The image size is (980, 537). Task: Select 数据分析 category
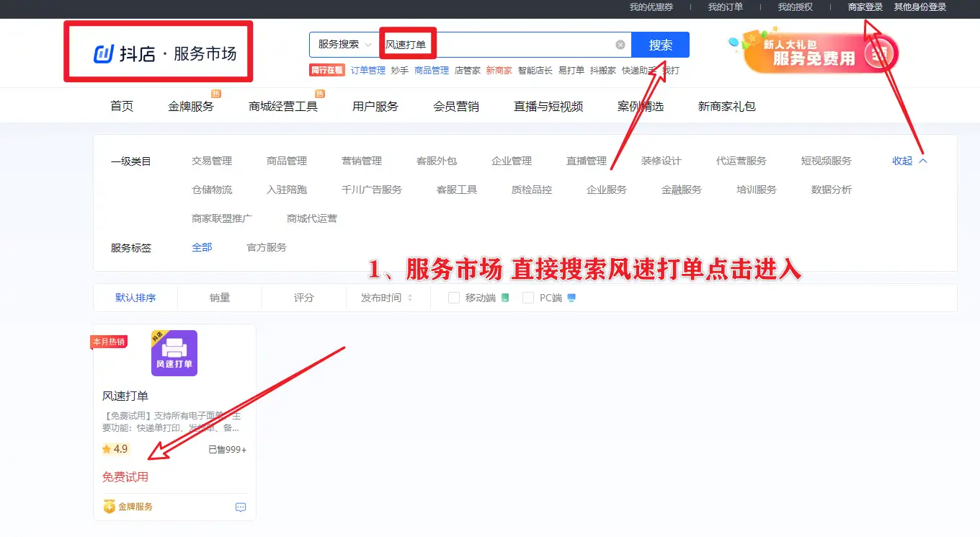pyautogui.click(x=832, y=190)
